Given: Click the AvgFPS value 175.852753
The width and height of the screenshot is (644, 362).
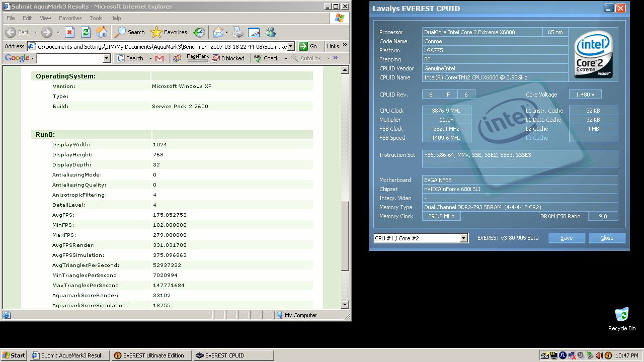Looking at the screenshot, I should (170, 215).
